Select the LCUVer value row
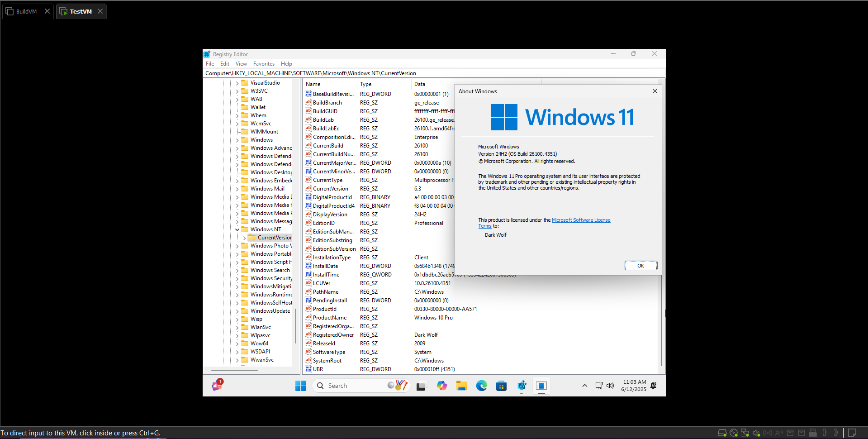Viewport: 868px width, 439px height. coord(379,283)
